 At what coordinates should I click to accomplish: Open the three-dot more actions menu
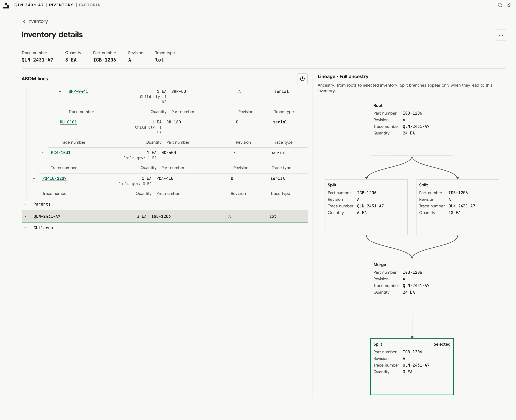pyautogui.click(x=501, y=35)
